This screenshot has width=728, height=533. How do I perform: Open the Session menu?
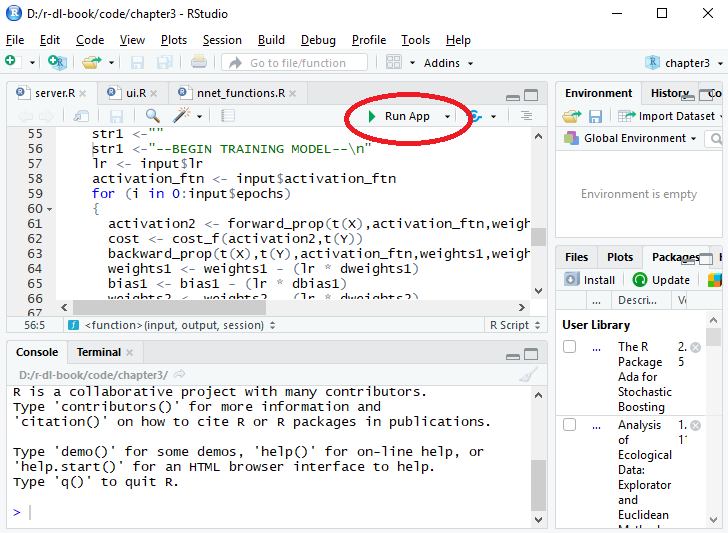coord(222,40)
